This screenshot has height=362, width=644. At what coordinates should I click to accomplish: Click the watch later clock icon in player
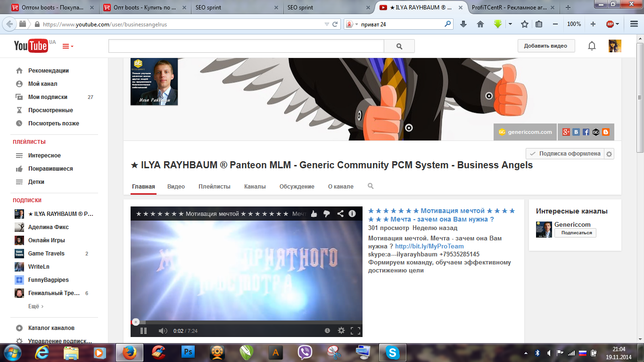tap(327, 331)
